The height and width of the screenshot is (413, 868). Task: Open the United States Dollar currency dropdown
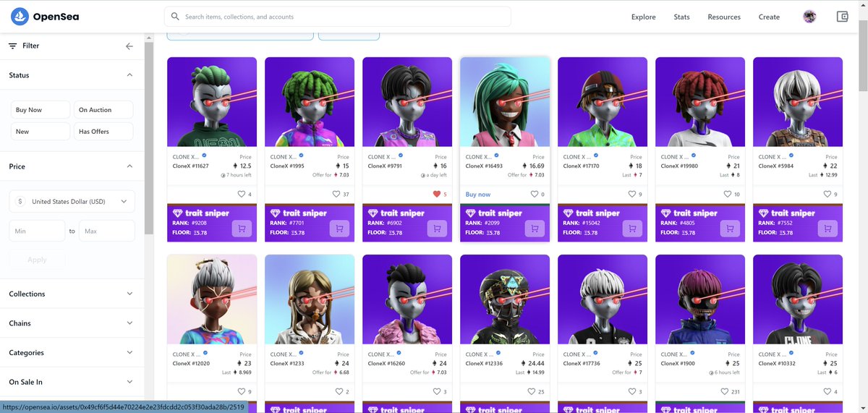tap(72, 202)
